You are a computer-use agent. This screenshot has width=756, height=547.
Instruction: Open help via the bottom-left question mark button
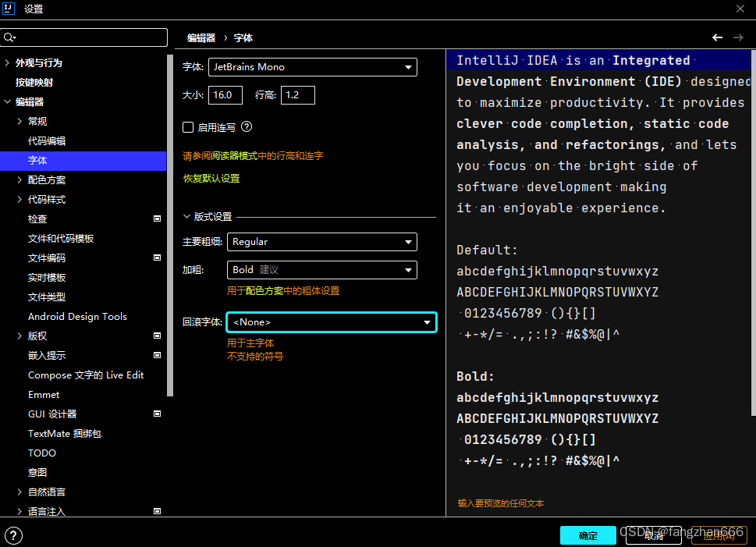(x=13, y=535)
